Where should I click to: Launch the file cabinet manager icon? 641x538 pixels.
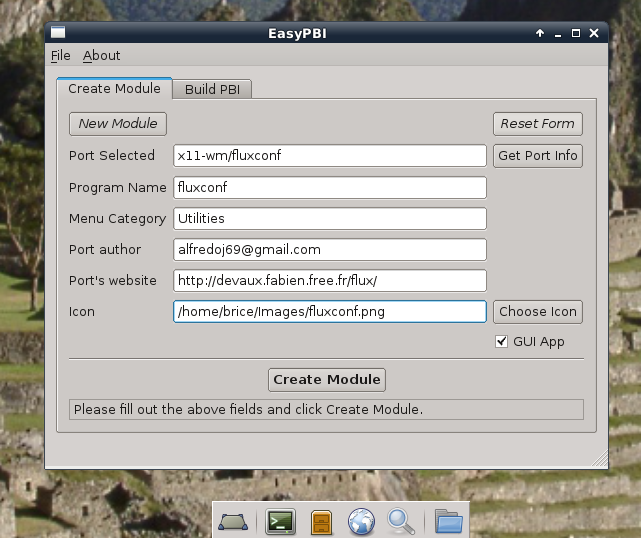[x=321, y=521]
